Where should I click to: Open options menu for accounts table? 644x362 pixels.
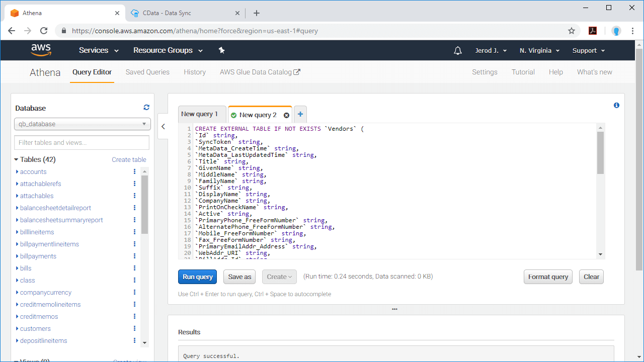[134, 172]
